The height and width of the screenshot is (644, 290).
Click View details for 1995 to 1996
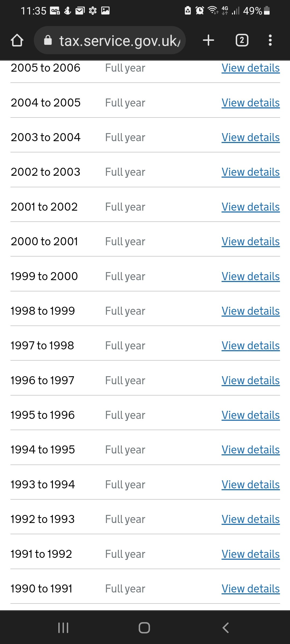point(251,415)
